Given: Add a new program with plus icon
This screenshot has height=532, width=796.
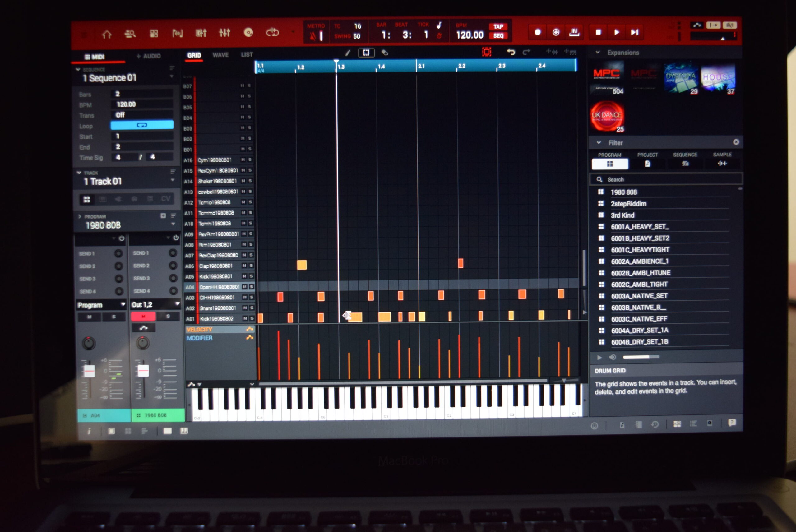Looking at the screenshot, I should 163,215.
